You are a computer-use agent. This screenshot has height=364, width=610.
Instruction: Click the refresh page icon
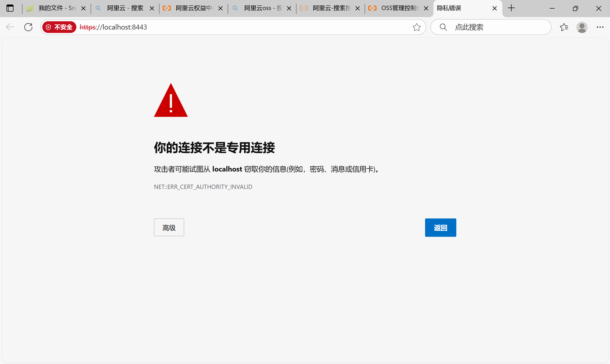pyautogui.click(x=28, y=27)
